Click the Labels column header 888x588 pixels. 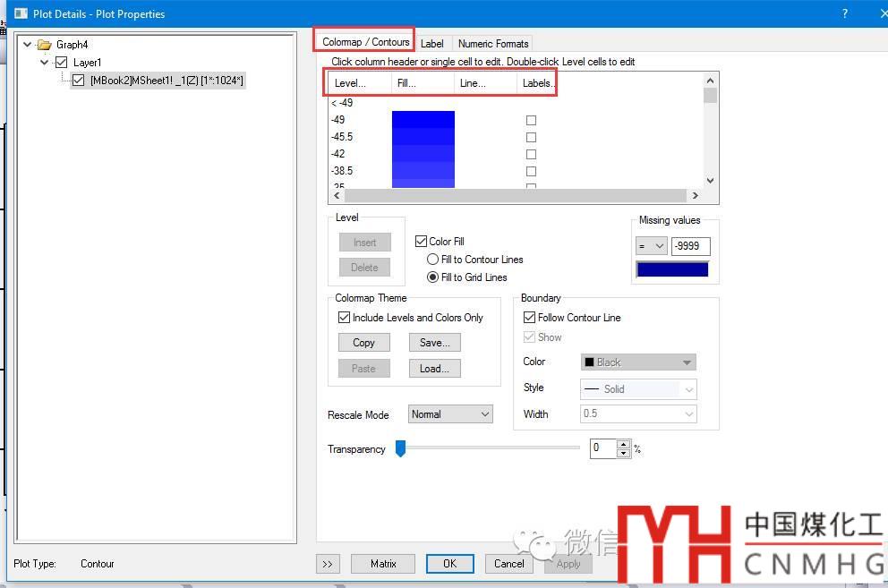click(x=537, y=83)
